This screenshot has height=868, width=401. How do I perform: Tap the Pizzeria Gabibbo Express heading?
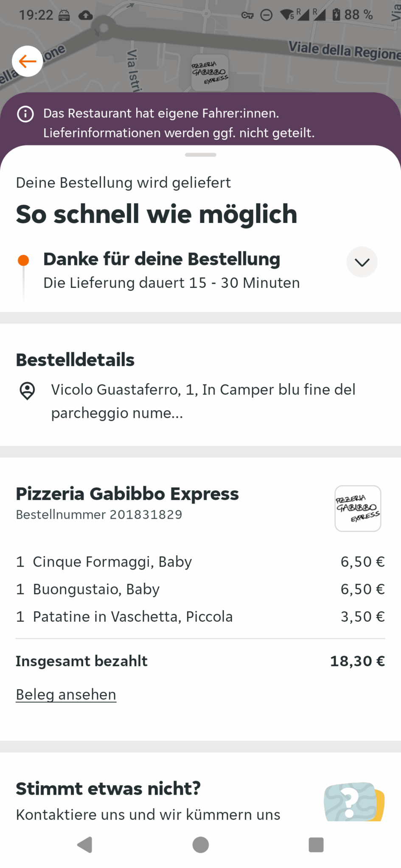(127, 494)
